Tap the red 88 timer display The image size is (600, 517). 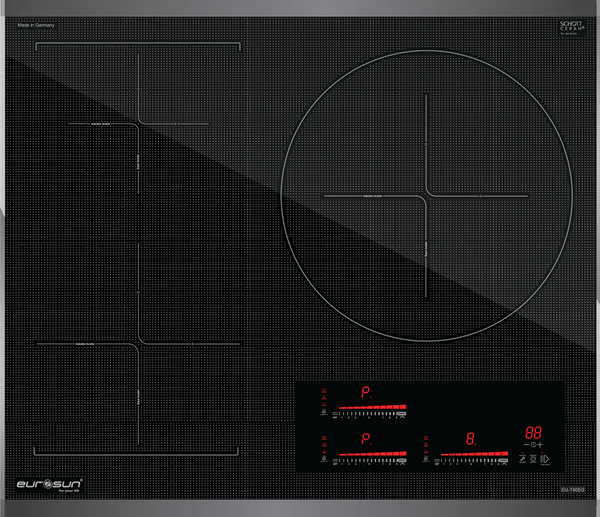[533, 433]
